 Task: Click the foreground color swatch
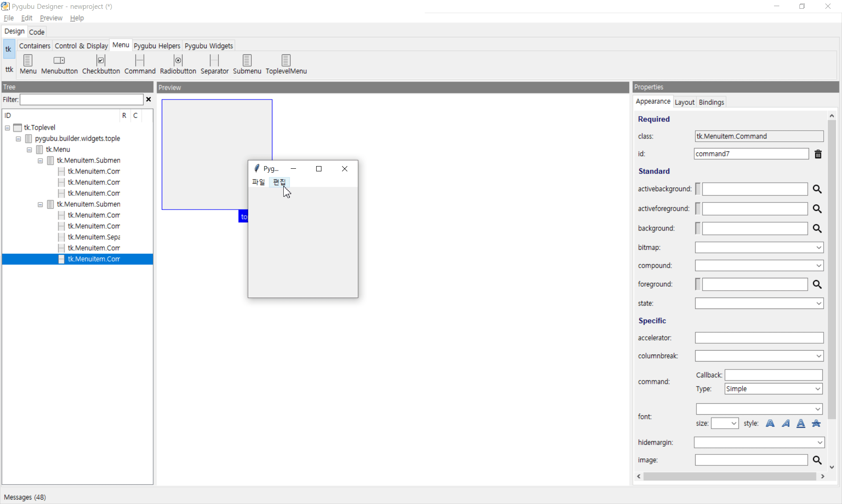[698, 284]
